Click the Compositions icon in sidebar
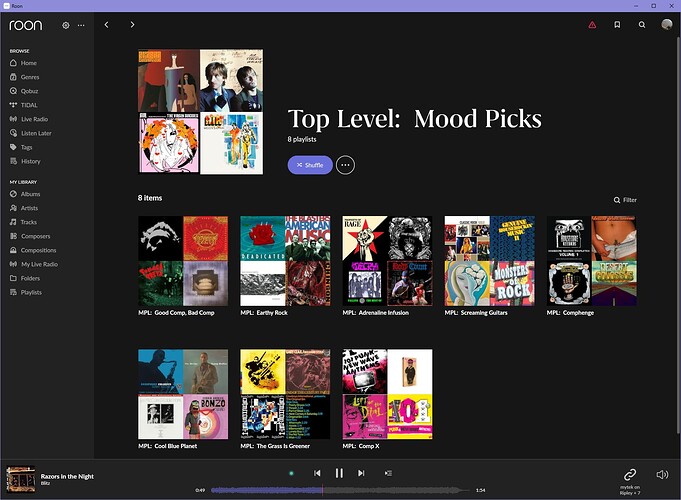681x500 pixels. pyautogui.click(x=13, y=250)
